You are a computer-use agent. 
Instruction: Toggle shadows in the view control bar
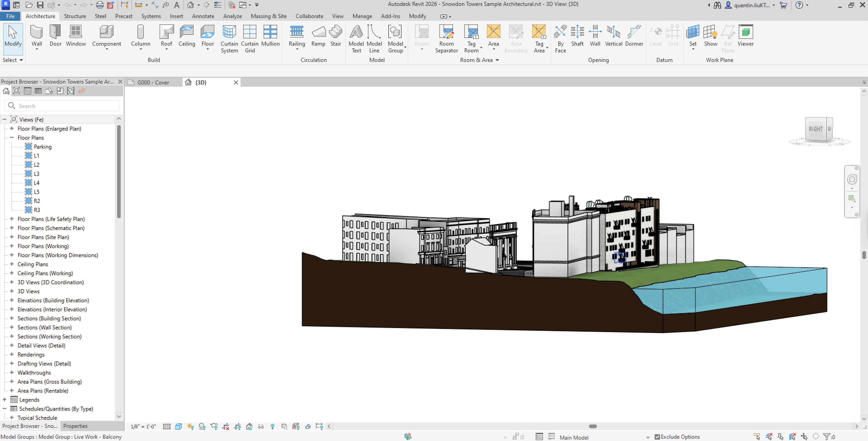coord(202,427)
